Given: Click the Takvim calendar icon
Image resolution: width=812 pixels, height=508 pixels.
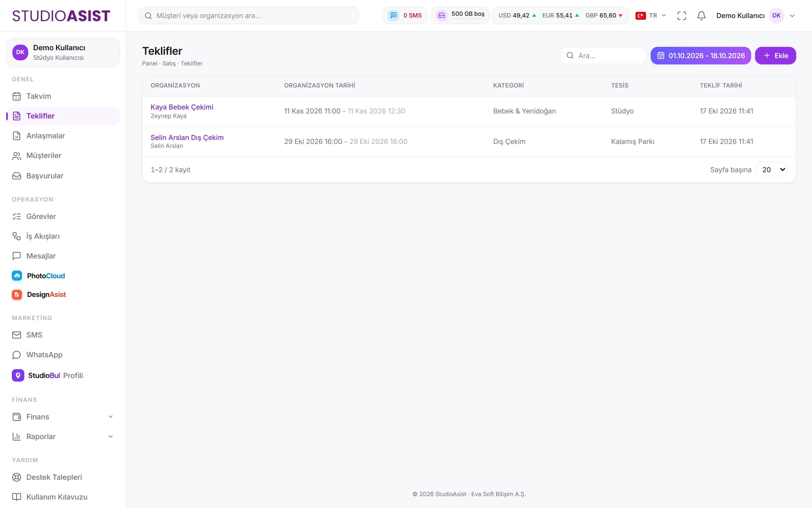Looking at the screenshot, I should click(x=16, y=96).
